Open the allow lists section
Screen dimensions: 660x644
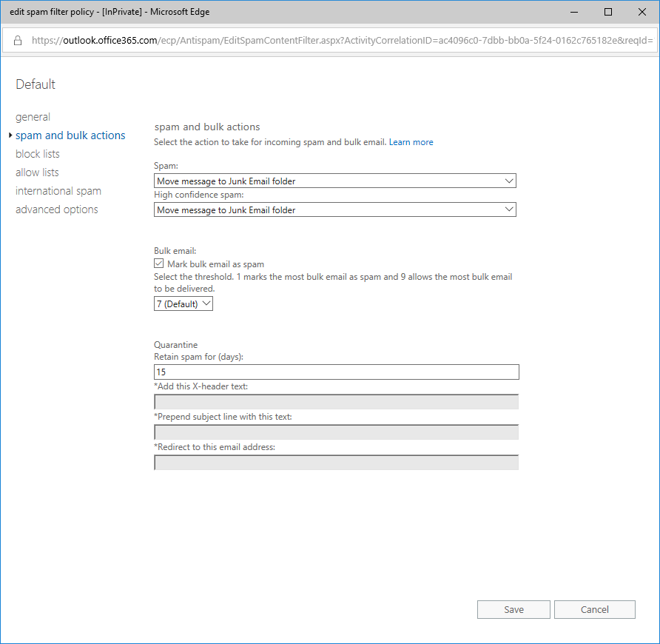pos(37,172)
